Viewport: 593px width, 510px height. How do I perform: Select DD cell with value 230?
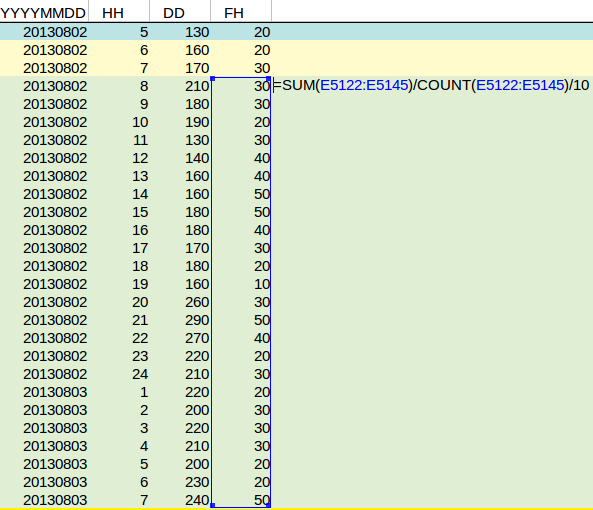click(x=180, y=482)
